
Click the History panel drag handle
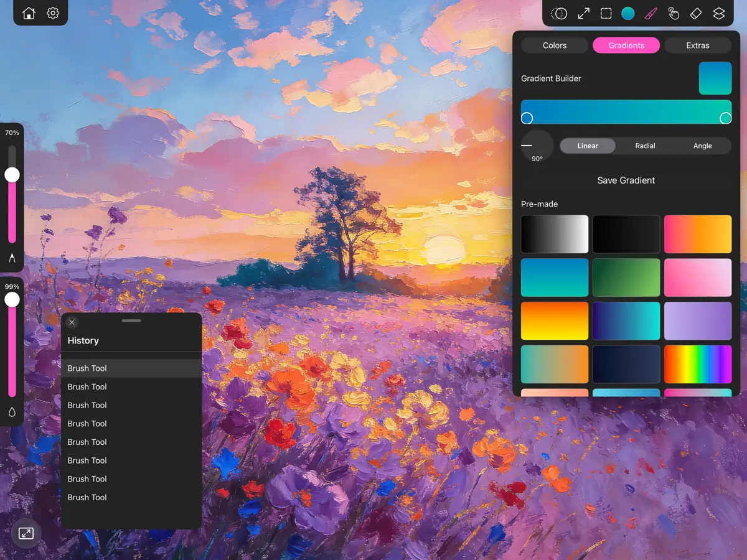click(x=131, y=320)
